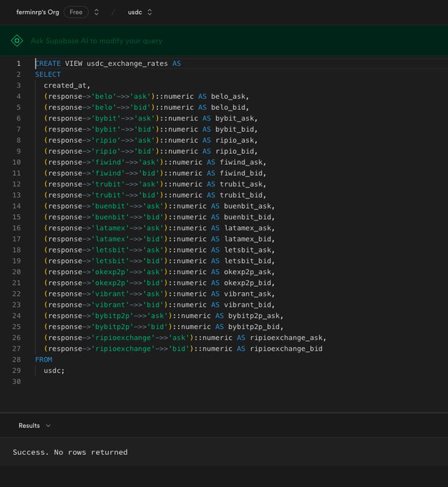Viewport: 448px width, 487px height.
Task: Click the okexp2p_ask alias on line 20
Action: coord(248,272)
